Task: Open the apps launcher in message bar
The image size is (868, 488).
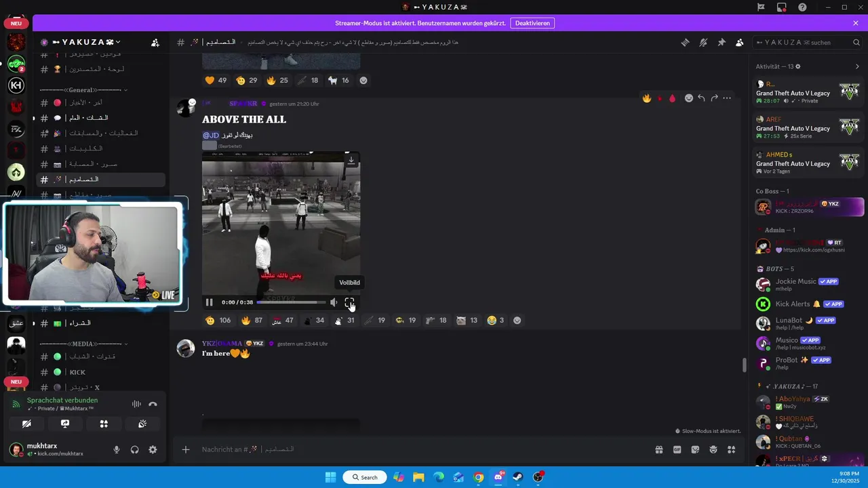Action: pyautogui.click(x=731, y=449)
